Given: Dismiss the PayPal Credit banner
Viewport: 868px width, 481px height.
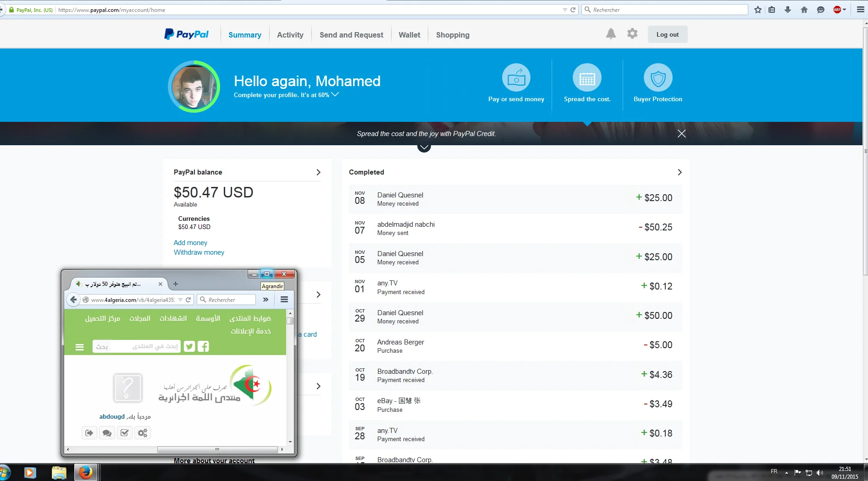Looking at the screenshot, I should pos(682,134).
